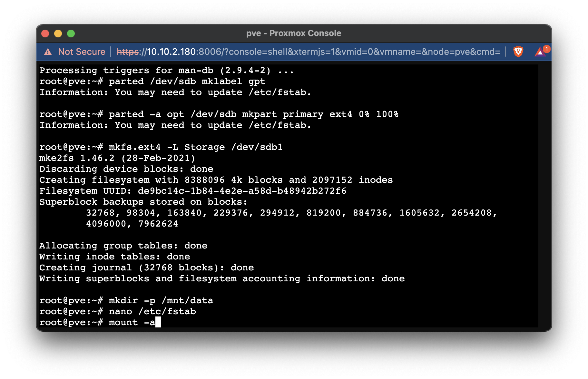
Task: Click the "Not Secure" label for site information
Action: tap(82, 52)
